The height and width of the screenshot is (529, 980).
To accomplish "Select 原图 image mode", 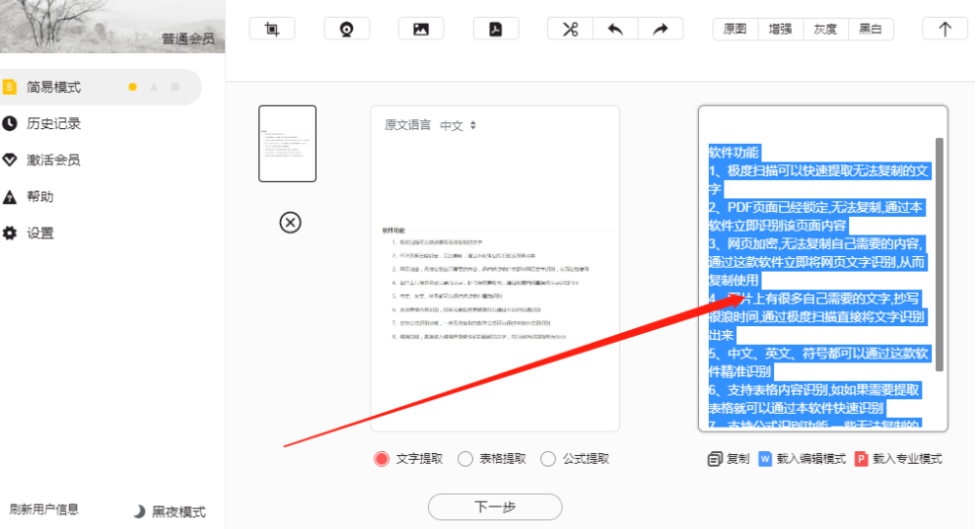I will (x=735, y=29).
